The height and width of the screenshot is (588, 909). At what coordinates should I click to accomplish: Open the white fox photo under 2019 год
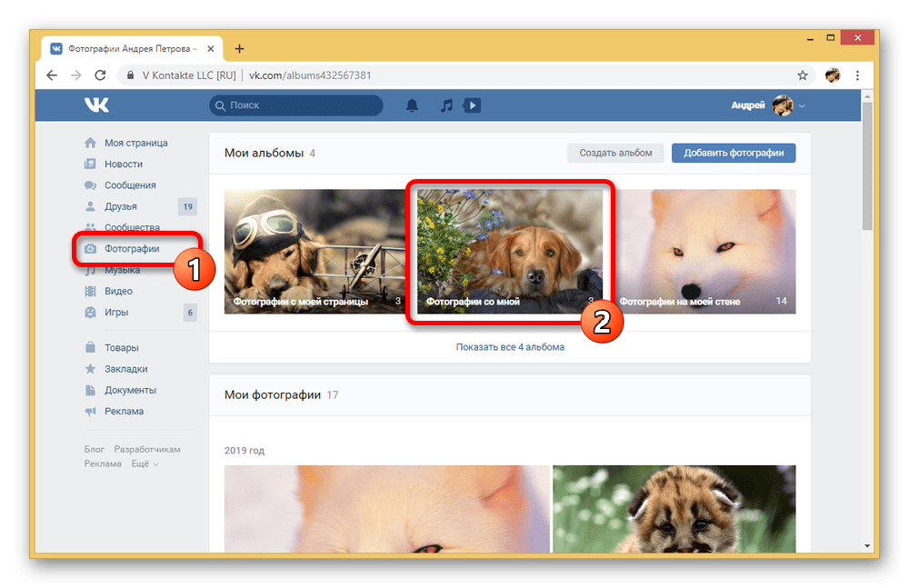pyautogui.click(x=386, y=509)
